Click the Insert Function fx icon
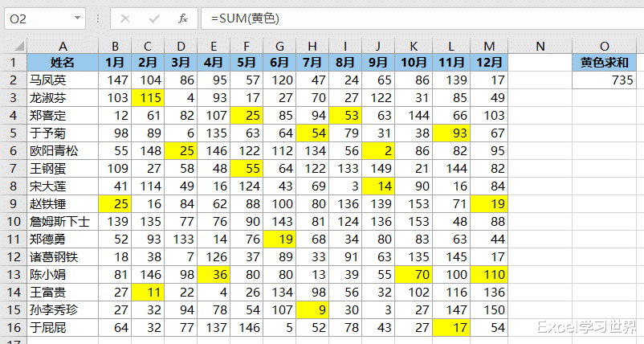This screenshot has height=344, width=644. pyautogui.click(x=183, y=18)
